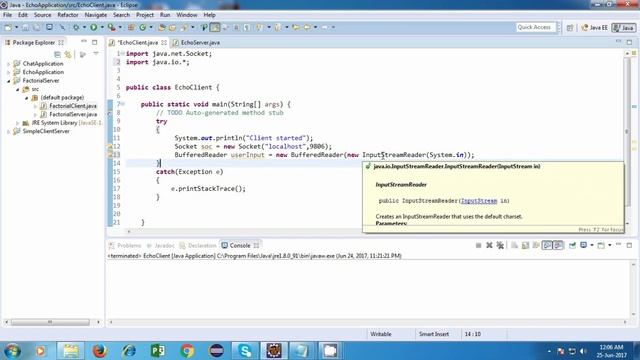Open the Javadoc view tab
The height and width of the screenshot is (360, 640).
[x=160, y=245]
